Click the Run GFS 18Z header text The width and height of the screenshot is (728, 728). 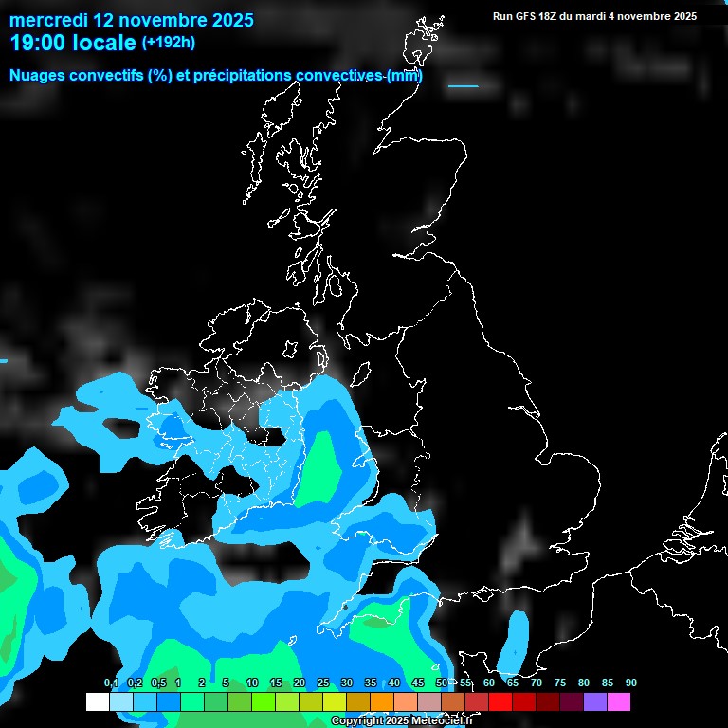(x=594, y=16)
